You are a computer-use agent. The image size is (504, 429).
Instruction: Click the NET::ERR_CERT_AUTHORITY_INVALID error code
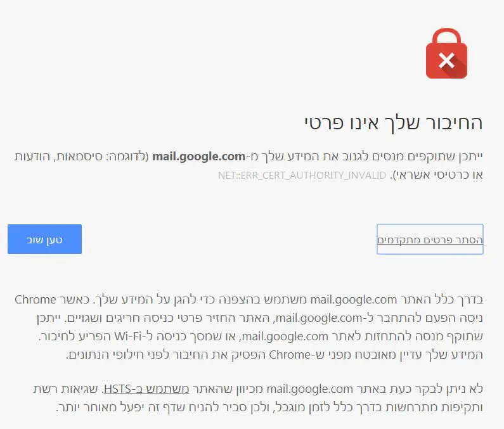(302, 175)
